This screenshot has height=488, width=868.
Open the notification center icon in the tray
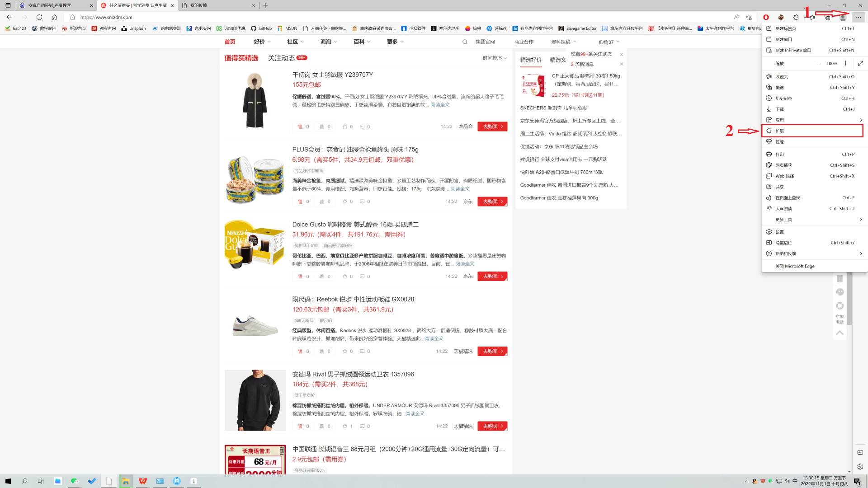point(857,481)
